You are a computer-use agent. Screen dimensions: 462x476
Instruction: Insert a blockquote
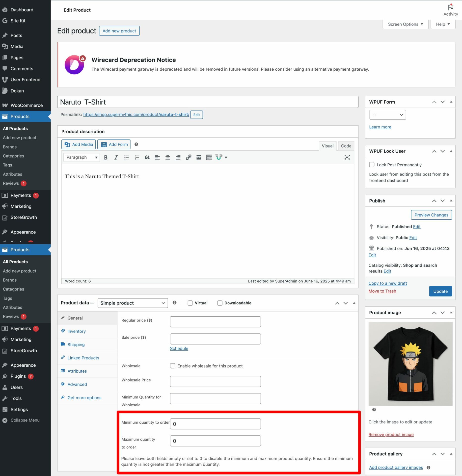pos(147,157)
